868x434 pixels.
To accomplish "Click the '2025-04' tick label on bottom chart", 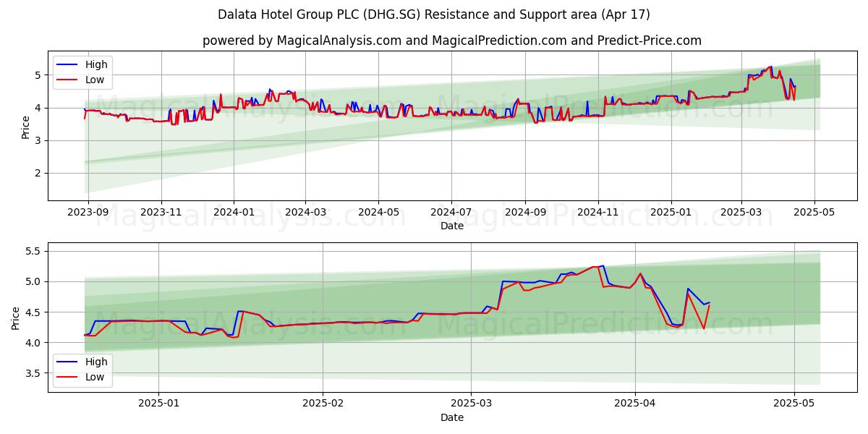I will (635, 403).
